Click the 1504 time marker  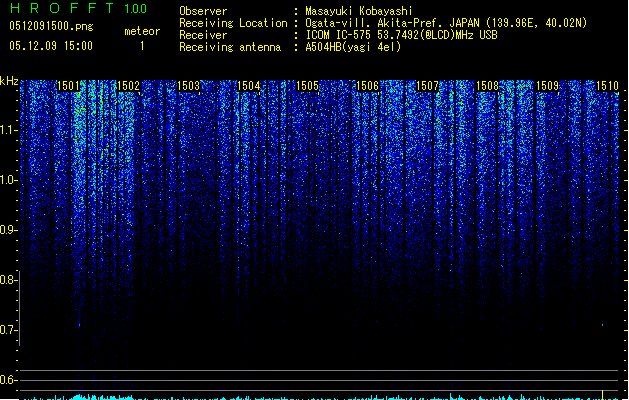(249, 86)
